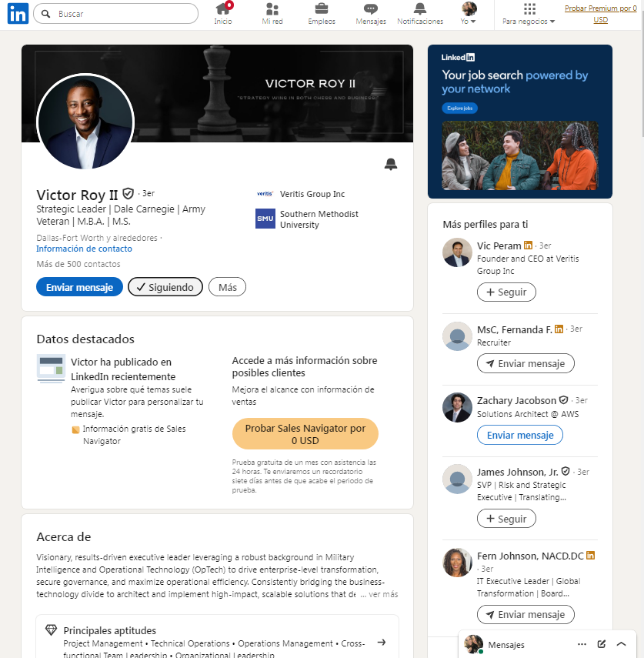Click Enviar mensaje button on Victor's profile
The image size is (644, 658).
click(x=79, y=287)
